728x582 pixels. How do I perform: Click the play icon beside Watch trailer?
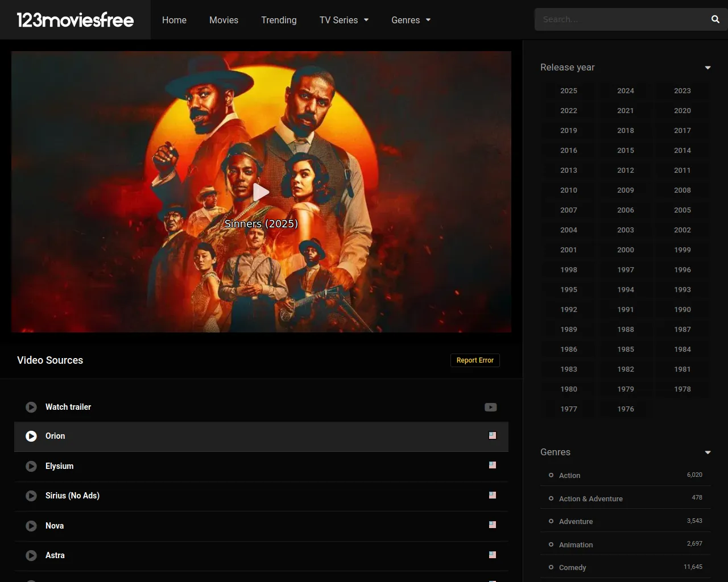(x=31, y=407)
